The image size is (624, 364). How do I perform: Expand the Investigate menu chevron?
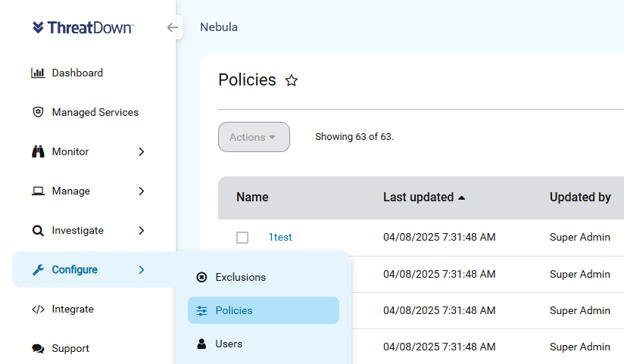[142, 230]
